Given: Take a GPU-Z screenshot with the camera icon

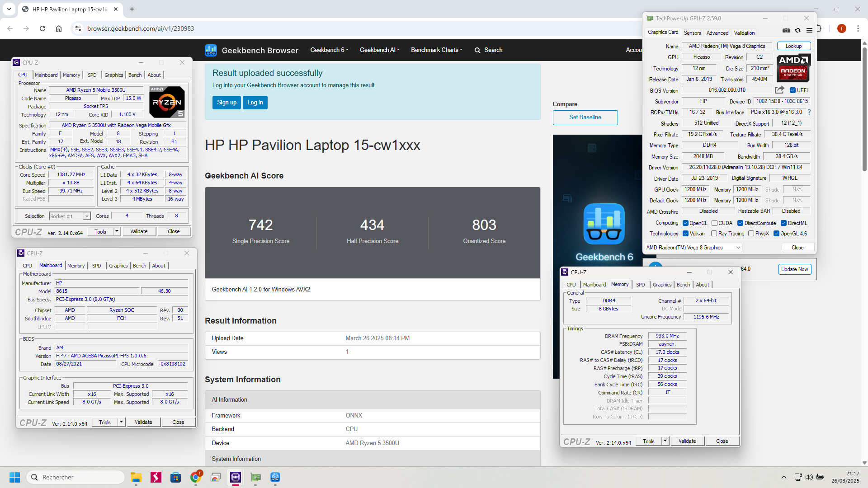Looking at the screenshot, I should (x=786, y=30).
